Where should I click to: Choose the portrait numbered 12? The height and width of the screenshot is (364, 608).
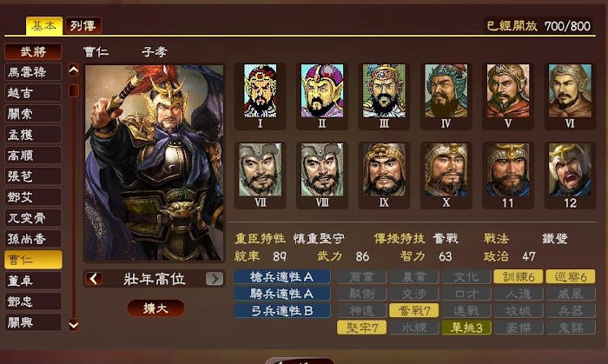point(570,175)
